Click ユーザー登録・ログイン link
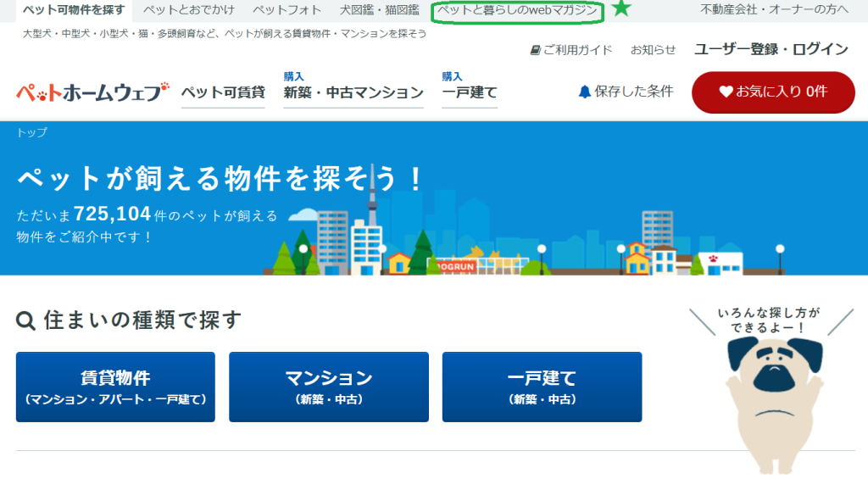This screenshot has height=479, width=868. click(x=771, y=49)
